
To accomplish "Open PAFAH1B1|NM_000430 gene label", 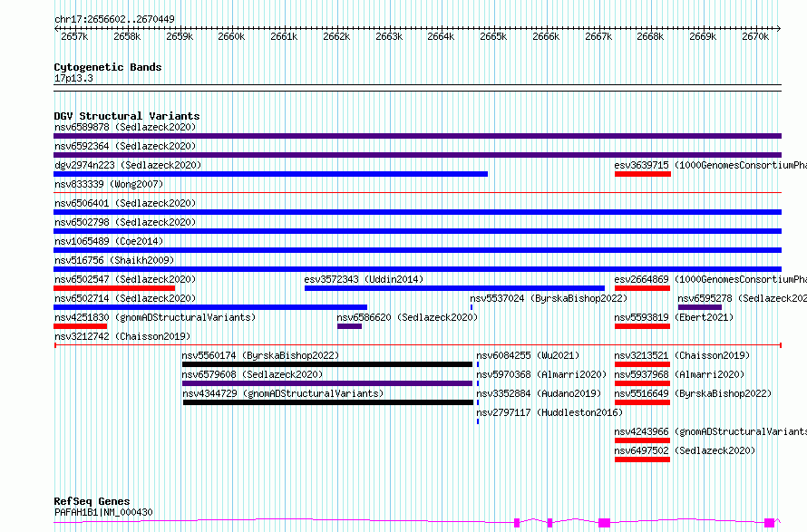I will (x=103, y=512).
